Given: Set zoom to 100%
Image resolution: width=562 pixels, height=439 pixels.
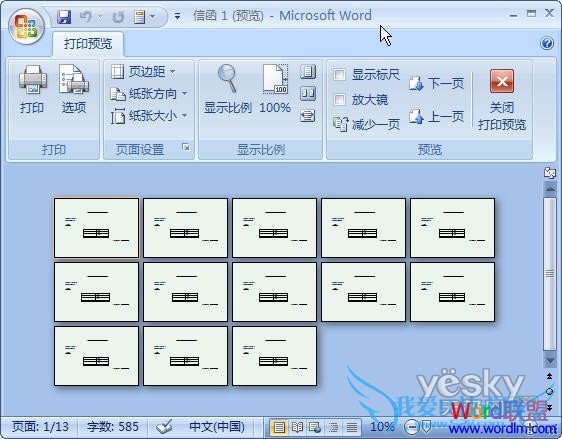Looking at the screenshot, I should (275, 90).
